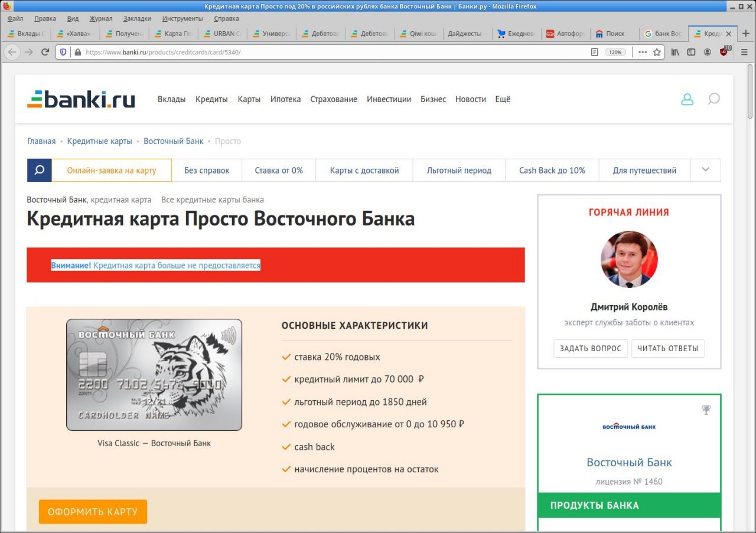Viewport: 756px width, 533px height.
Task: Switch to the Google банк Восточный tab
Action: (x=663, y=34)
